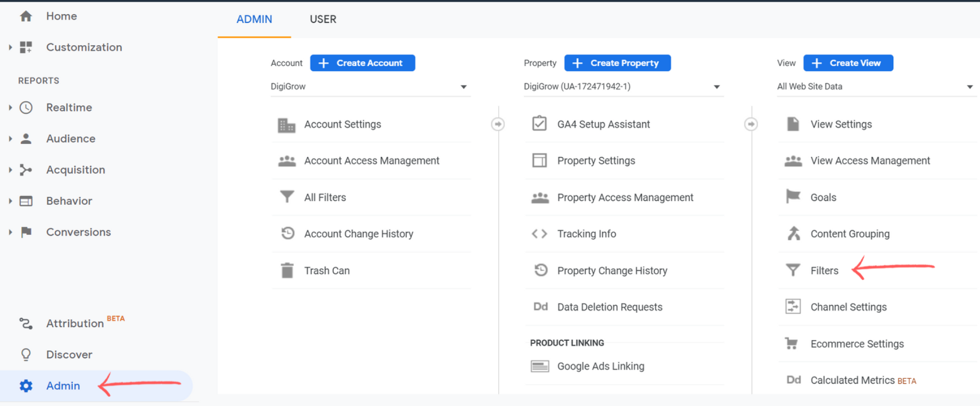The height and width of the screenshot is (406, 980).
Task: Click the Create View button
Action: pos(848,63)
